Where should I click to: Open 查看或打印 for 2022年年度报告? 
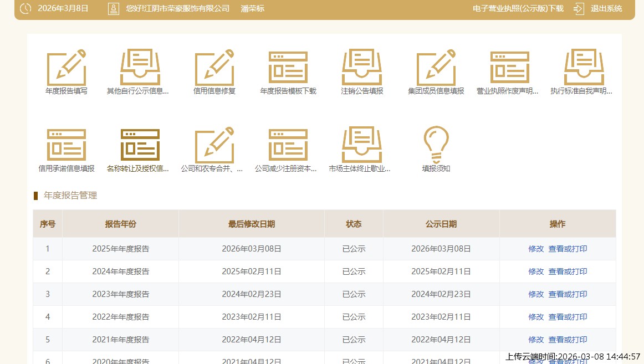[x=568, y=317]
